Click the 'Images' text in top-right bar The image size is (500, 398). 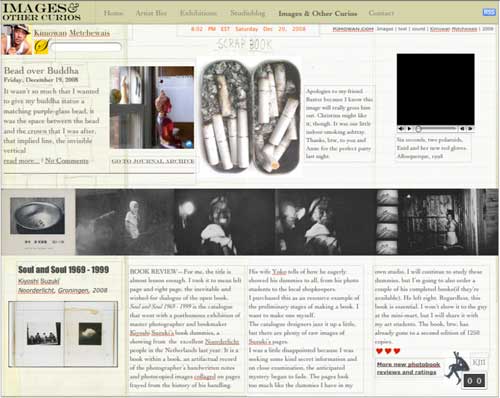(385, 29)
